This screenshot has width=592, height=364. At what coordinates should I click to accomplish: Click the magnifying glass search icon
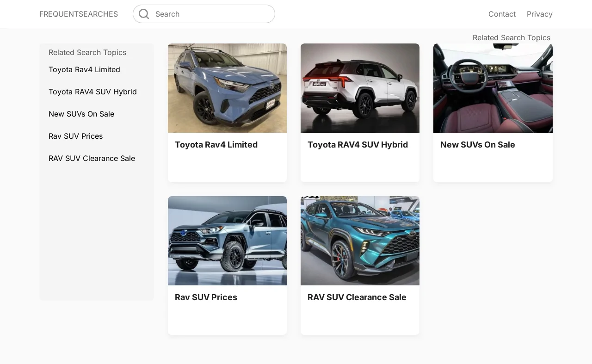(144, 14)
